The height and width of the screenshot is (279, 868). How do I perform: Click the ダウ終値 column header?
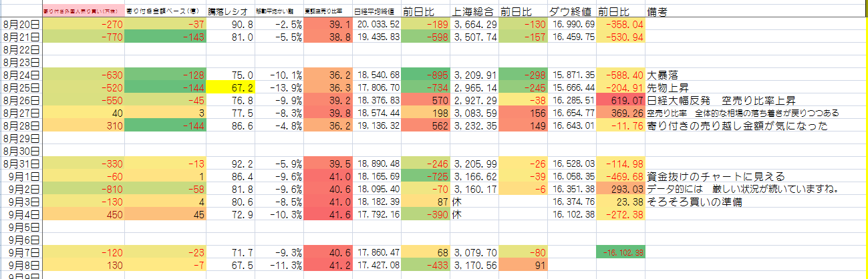click(571, 11)
